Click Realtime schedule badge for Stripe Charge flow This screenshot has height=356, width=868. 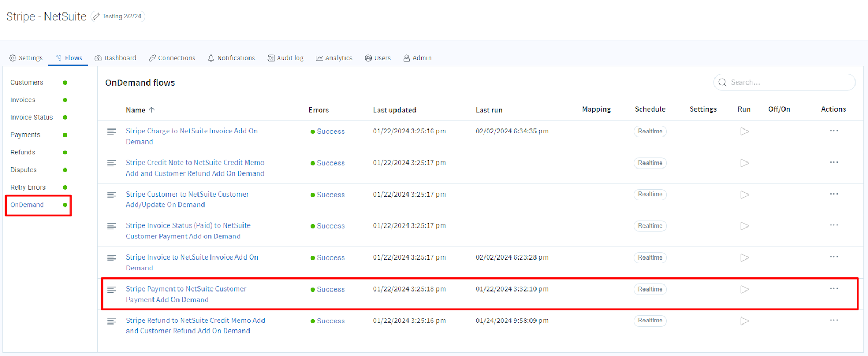pyautogui.click(x=650, y=131)
